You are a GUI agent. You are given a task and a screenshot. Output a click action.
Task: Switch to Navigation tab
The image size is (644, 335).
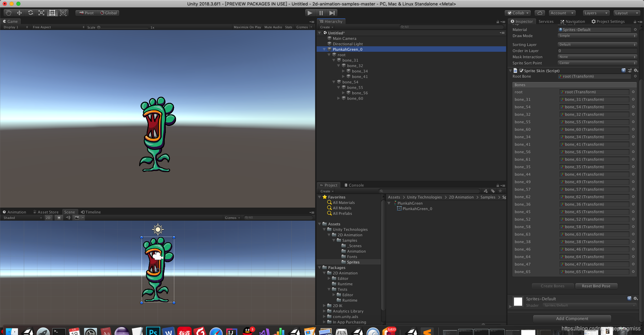coord(573,21)
